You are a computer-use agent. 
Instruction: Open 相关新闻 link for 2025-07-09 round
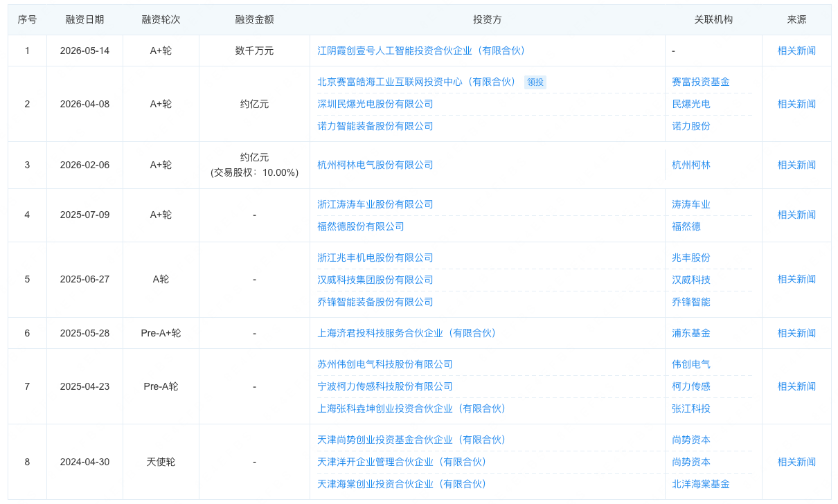pyautogui.click(x=796, y=215)
